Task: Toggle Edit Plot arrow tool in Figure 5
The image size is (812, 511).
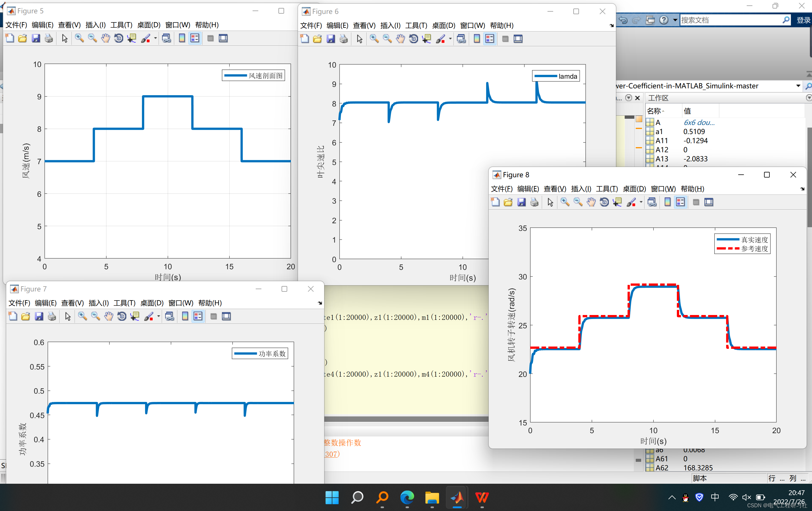Action: click(x=65, y=38)
